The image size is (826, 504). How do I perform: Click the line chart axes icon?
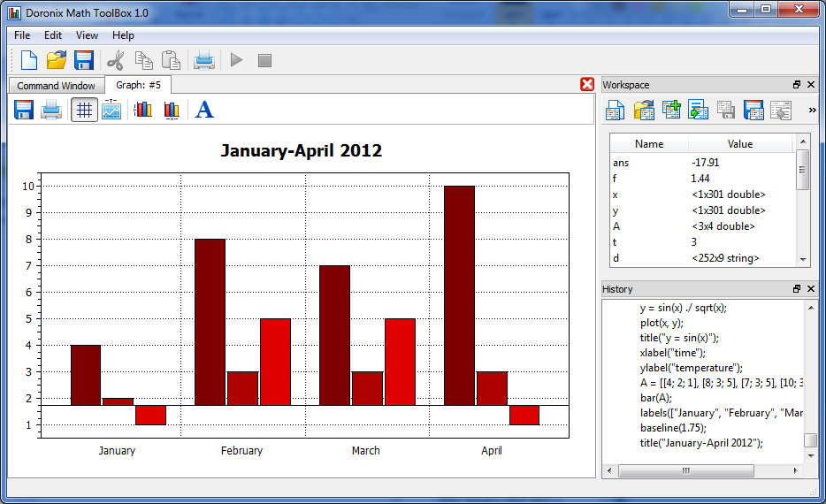[111, 110]
